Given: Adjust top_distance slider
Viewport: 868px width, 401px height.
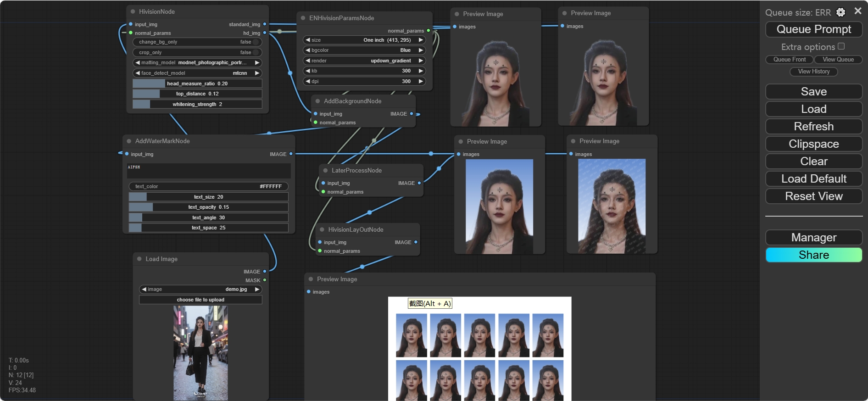Looking at the screenshot, I should click(197, 94).
